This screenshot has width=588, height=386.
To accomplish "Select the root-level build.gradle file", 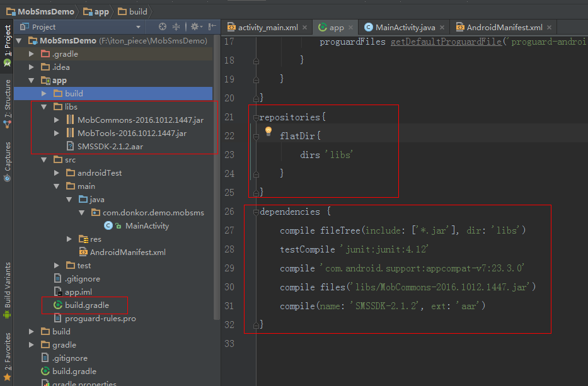I will (x=69, y=372).
